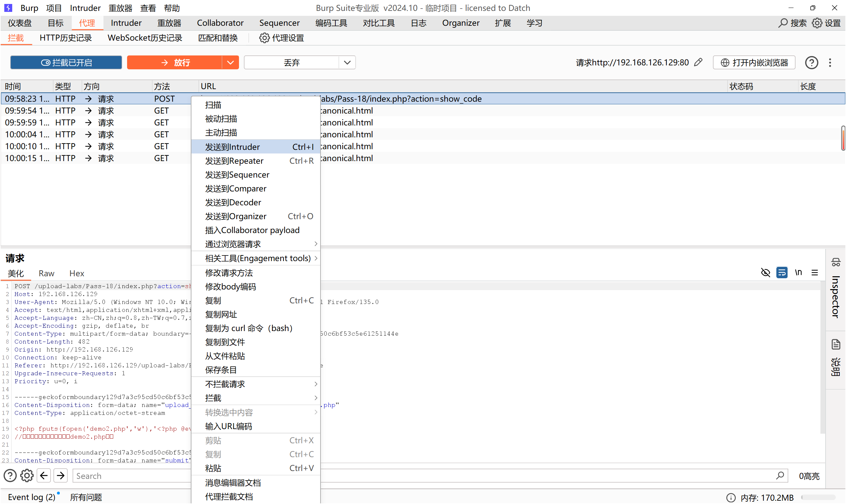
Task: Expand the Forward button dropdown arrow
Action: tap(230, 62)
